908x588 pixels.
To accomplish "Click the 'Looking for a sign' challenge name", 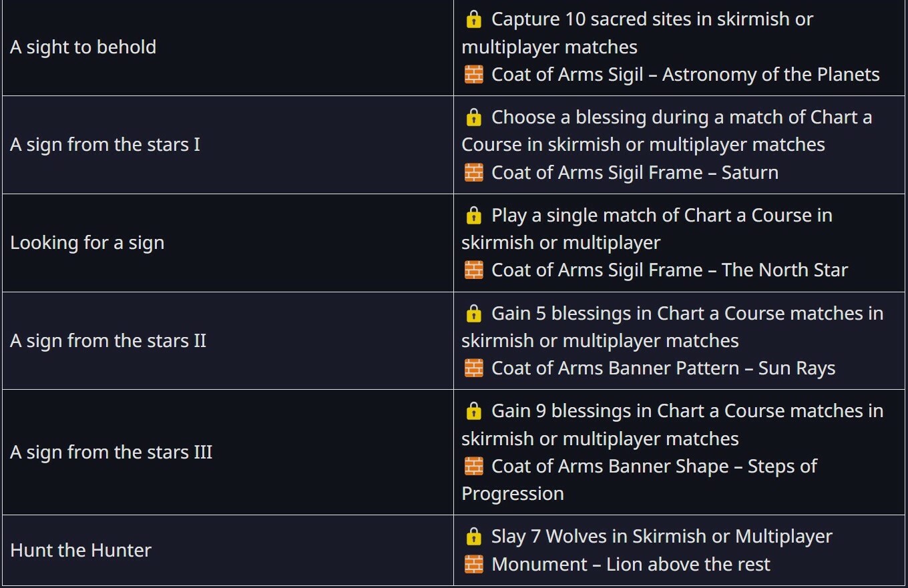I will click(87, 243).
